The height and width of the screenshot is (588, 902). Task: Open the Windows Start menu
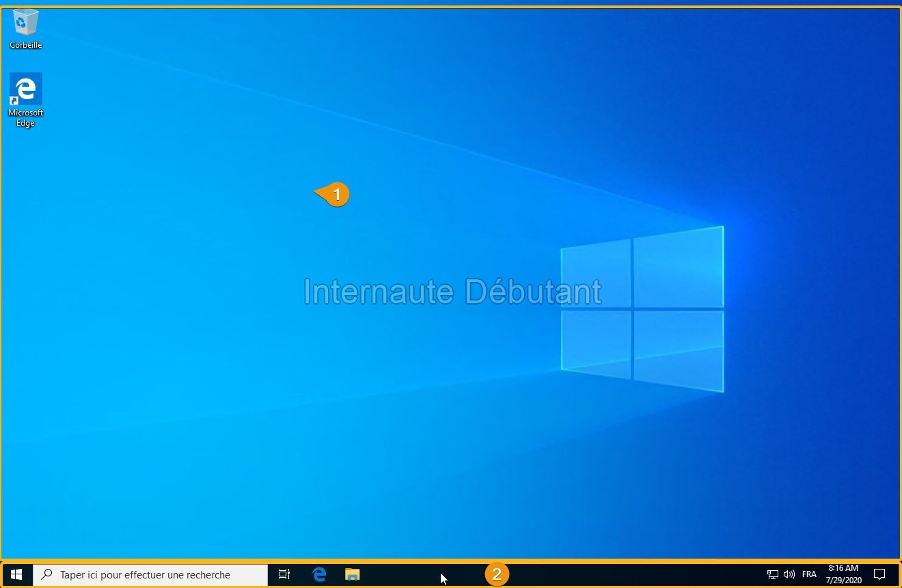(16, 574)
